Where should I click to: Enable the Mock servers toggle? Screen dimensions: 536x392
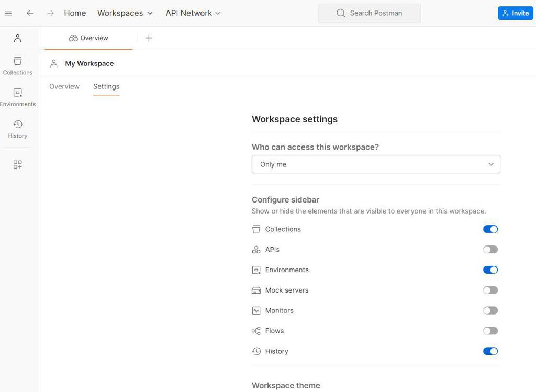tap(490, 290)
